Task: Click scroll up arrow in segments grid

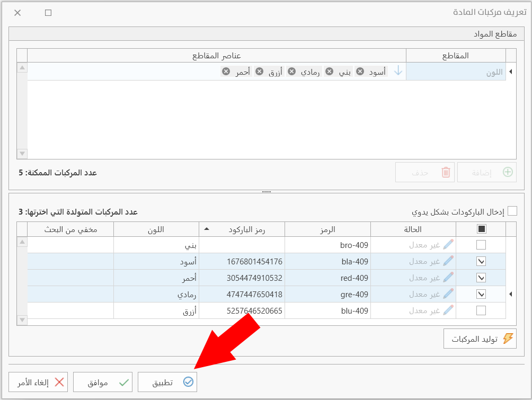Action: 22,67
